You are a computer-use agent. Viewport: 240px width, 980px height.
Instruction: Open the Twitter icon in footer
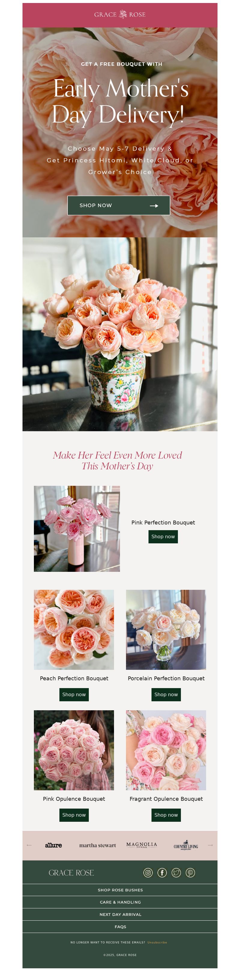tap(176, 872)
